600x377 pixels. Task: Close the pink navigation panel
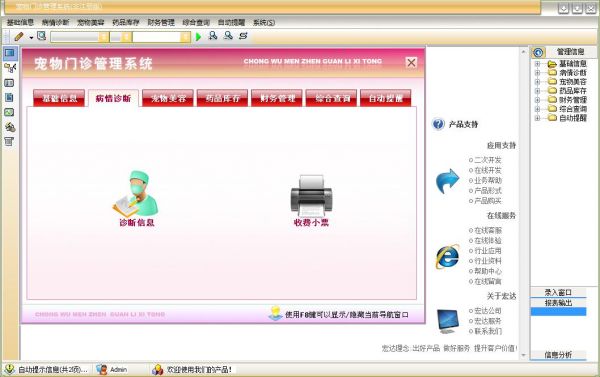pos(411,62)
